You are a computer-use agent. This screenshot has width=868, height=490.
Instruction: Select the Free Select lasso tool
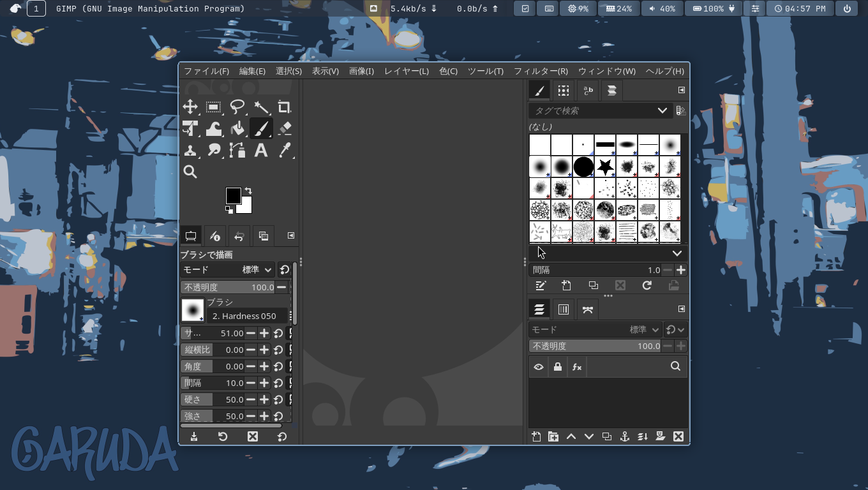pyautogui.click(x=237, y=107)
